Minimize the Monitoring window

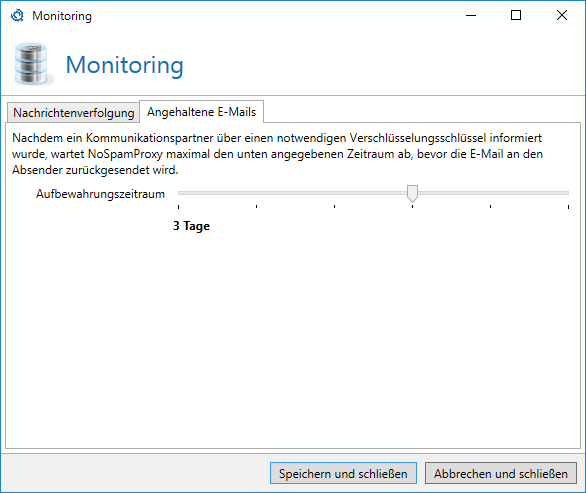point(471,15)
